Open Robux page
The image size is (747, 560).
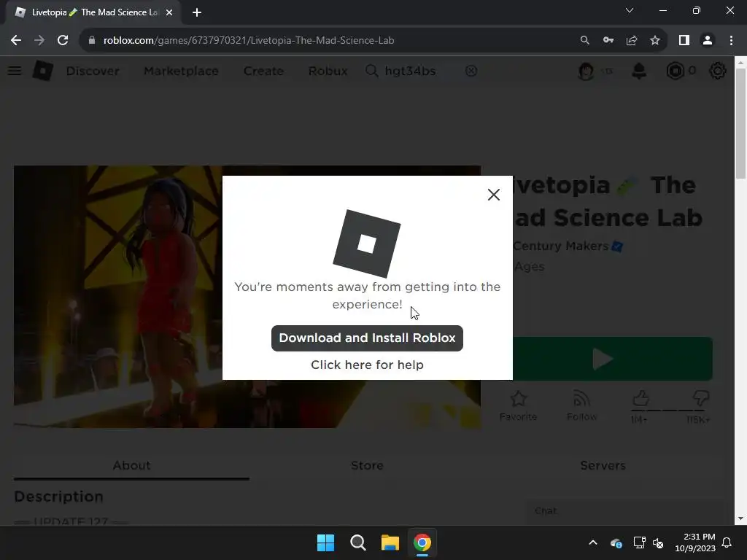[x=328, y=71]
